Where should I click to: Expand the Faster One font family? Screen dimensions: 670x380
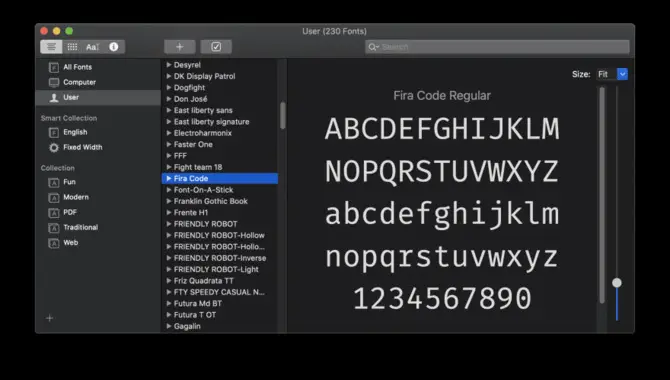coord(169,144)
